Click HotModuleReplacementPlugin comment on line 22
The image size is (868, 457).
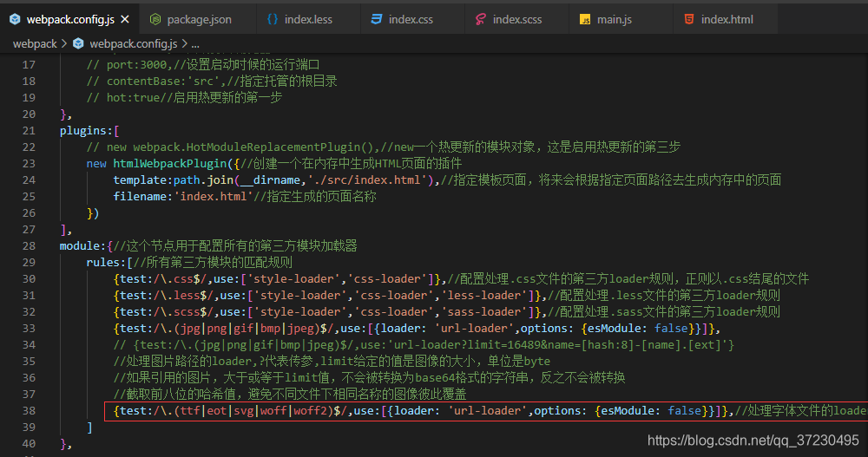pyautogui.click(x=383, y=147)
